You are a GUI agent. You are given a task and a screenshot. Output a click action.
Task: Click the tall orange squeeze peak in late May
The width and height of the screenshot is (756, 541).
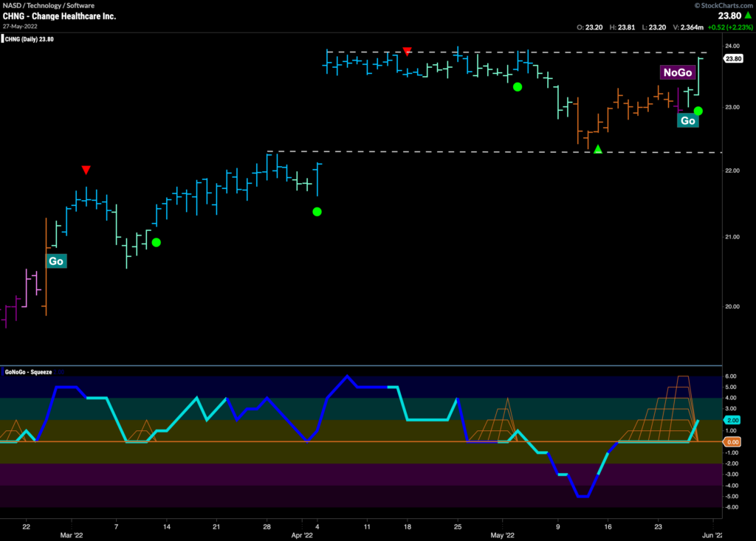point(683,408)
